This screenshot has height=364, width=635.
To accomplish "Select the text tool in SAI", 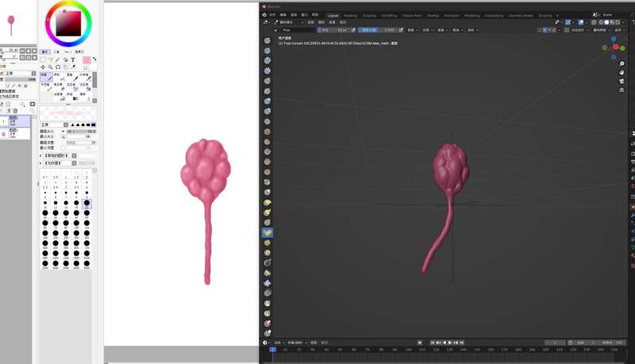I will point(73,59).
